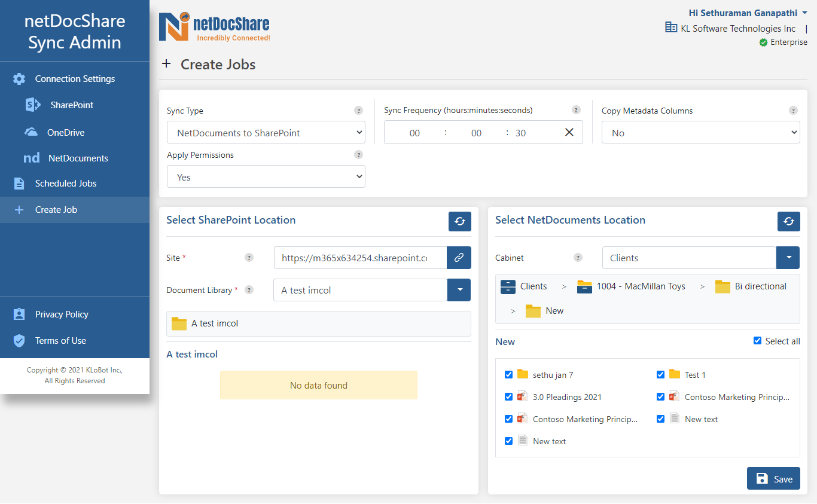Refresh the SharePoint location panel
817x504 pixels.
(x=460, y=221)
